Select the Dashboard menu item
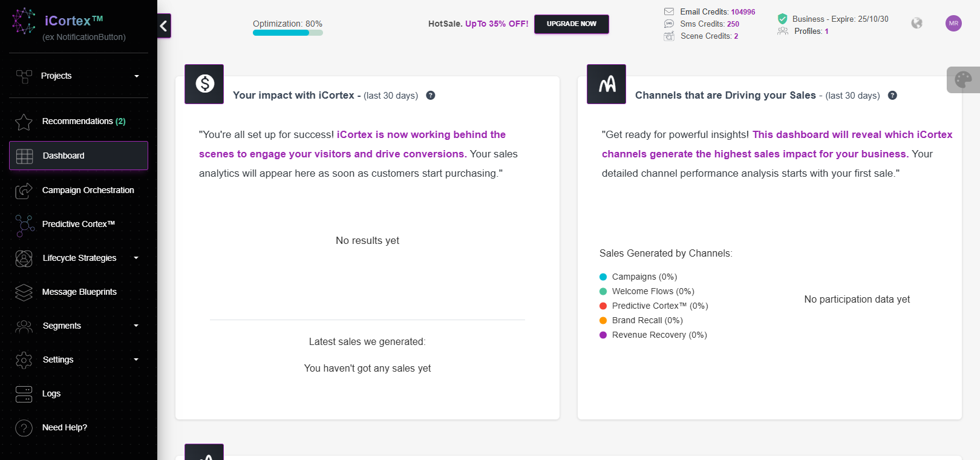This screenshot has height=460, width=980. coord(79,156)
